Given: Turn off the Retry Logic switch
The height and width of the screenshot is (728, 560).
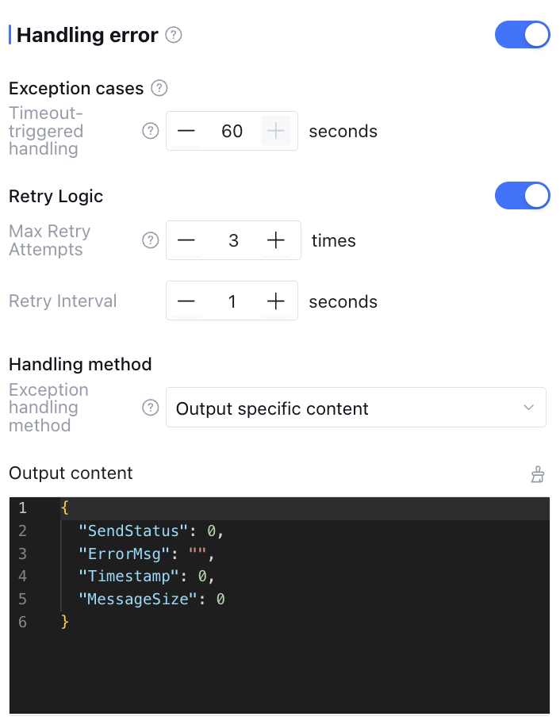Looking at the screenshot, I should click(x=522, y=196).
